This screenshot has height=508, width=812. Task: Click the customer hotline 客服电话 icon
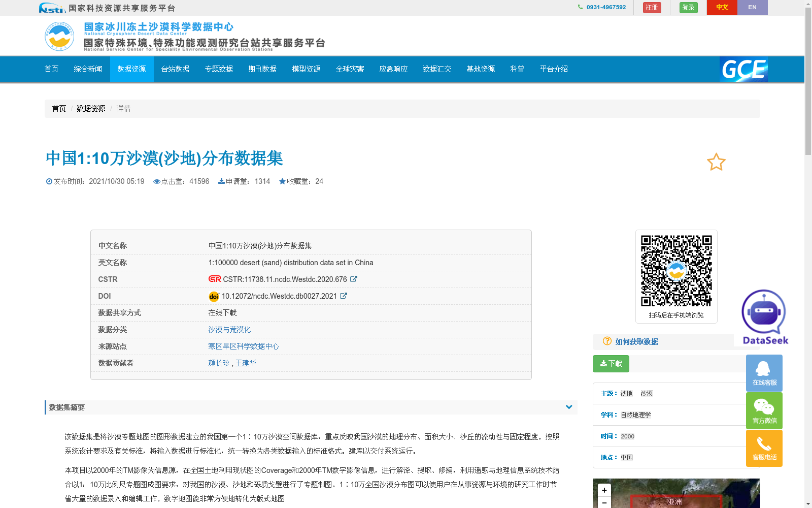coord(764,448)
